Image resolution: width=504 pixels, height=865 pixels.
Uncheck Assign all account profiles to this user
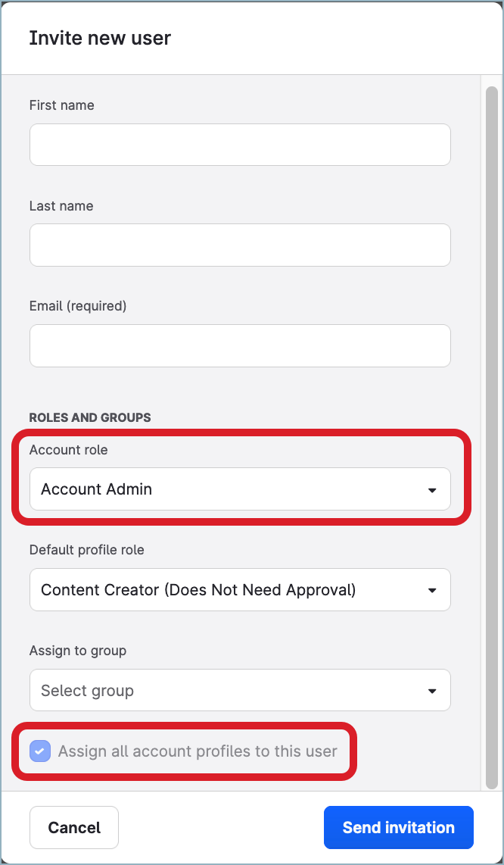[x=39, y=751]
